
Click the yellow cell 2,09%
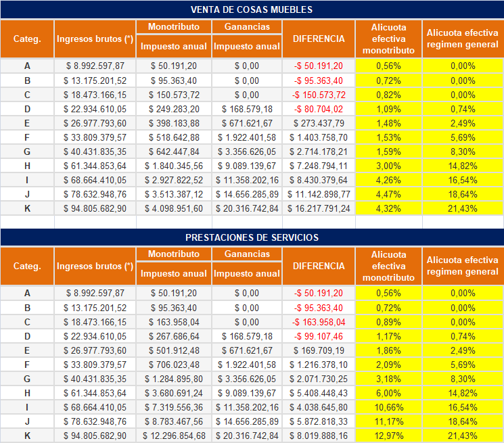coord(388,365)
